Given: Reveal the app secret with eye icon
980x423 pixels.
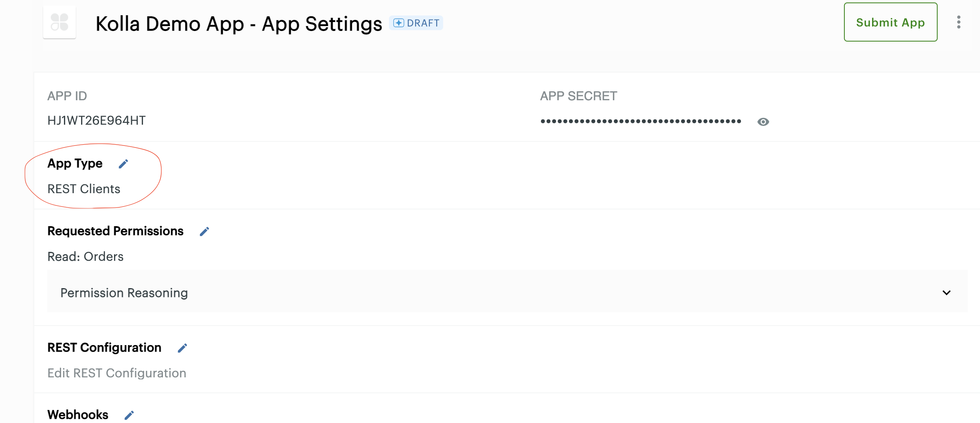Looking at the screenshot, I should 763,122.
